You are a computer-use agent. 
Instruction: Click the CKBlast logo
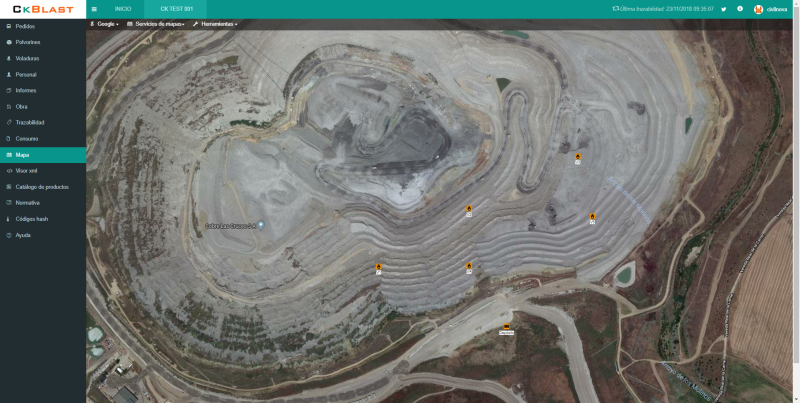(42, 9)
